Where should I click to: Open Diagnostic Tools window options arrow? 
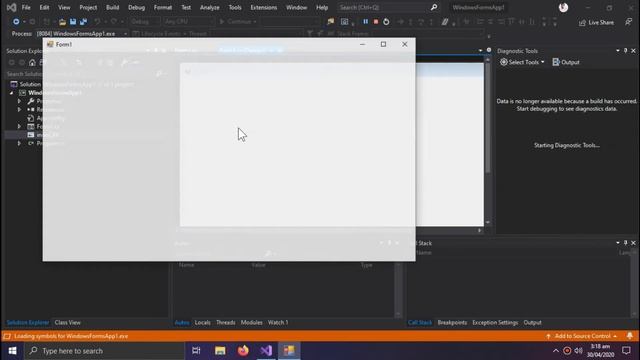pyautogui.click(x=618, y=51)
